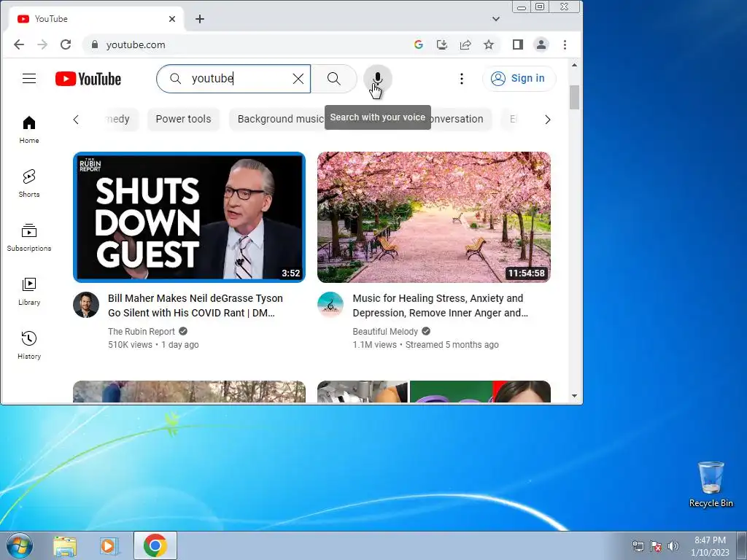Open the Shuts Down Guest video thumbnail
This screenshot has height=560, width=747.
[189, 217]
